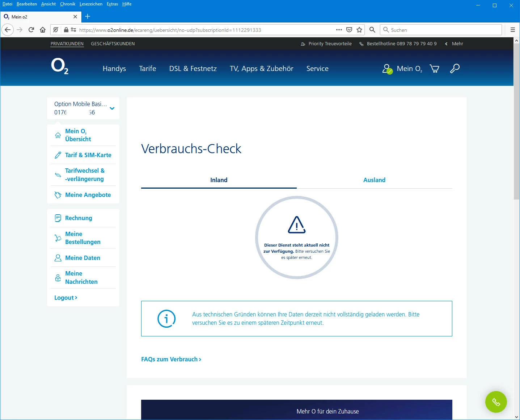
Task: Go back with the browser back arrow
Action: [x=8, y=30]
